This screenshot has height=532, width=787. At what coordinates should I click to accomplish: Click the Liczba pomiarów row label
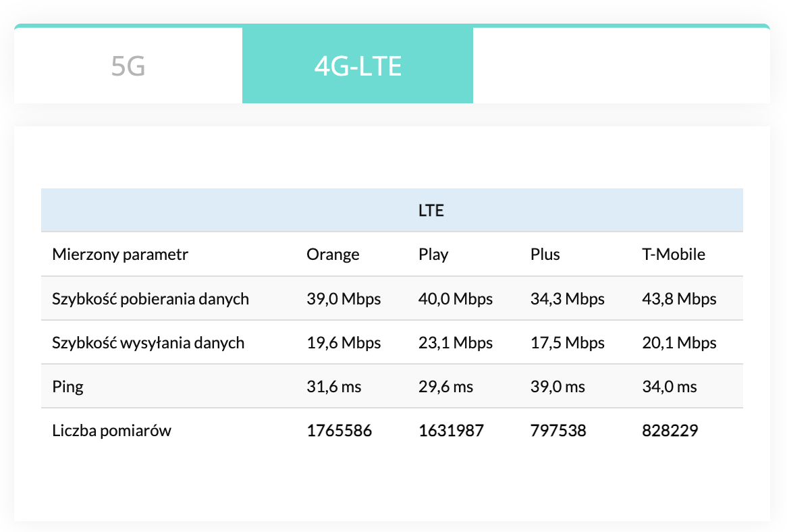pos(111,430)
